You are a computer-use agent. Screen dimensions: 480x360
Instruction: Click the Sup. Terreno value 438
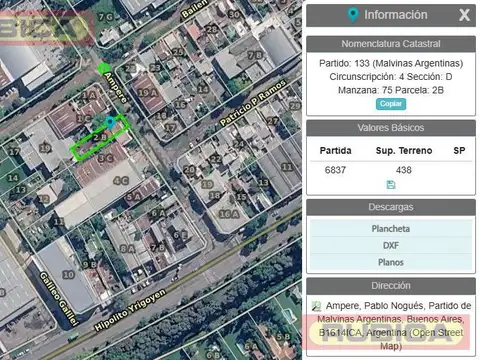404,170
